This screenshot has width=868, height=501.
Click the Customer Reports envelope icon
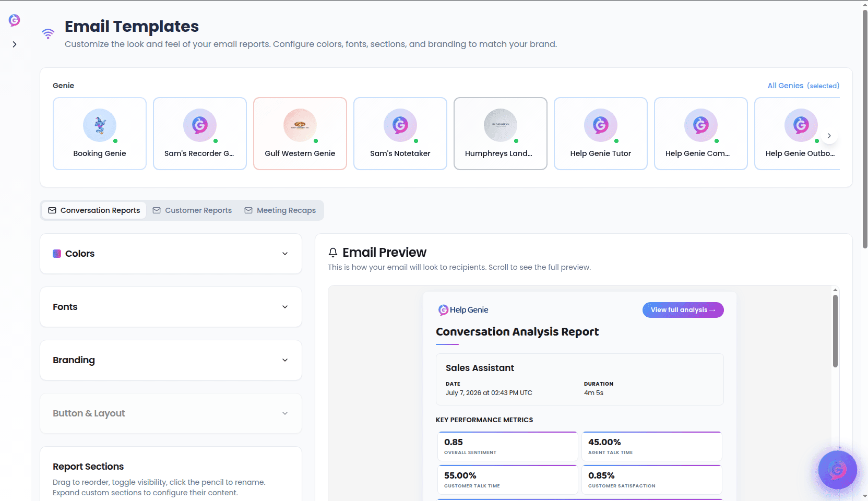(x=157, y=210)
